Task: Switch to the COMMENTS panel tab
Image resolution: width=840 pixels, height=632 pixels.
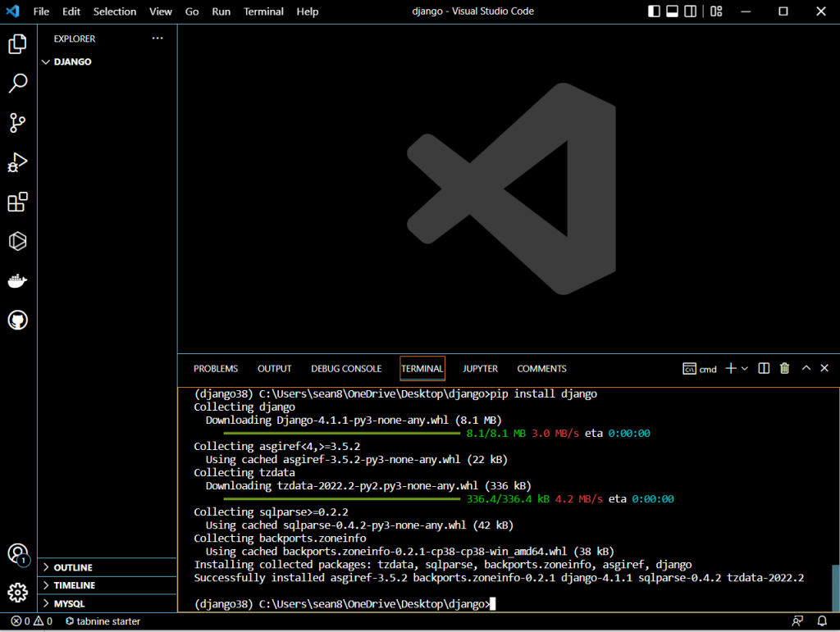Action: tap(541, 369)
